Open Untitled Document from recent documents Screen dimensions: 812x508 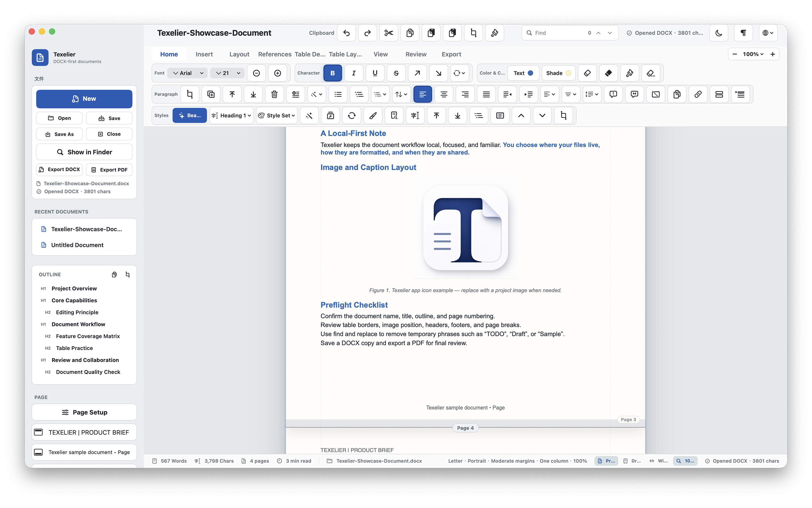pyautogui.click(x=84, y=245)
